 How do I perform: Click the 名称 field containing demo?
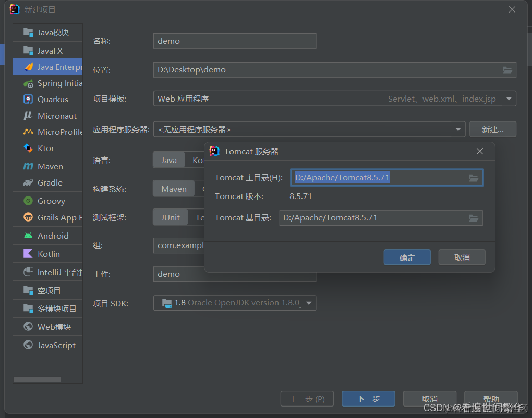tap(235, 41)
